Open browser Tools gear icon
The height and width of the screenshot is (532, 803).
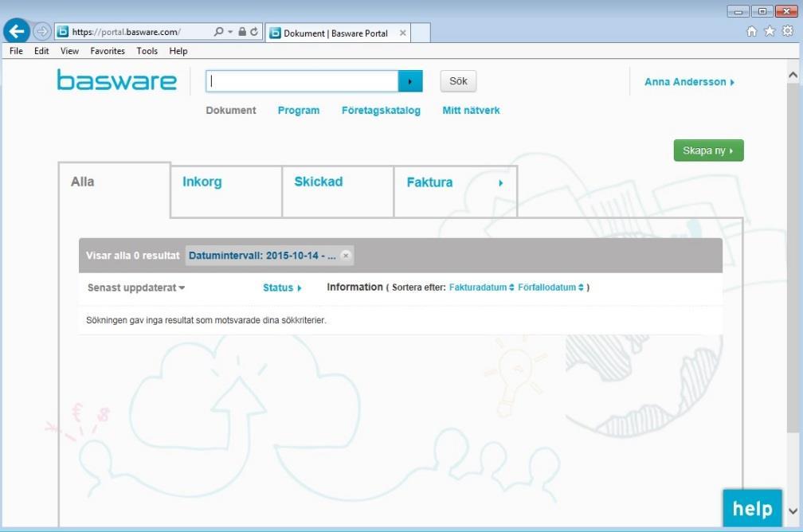point(788,31)
